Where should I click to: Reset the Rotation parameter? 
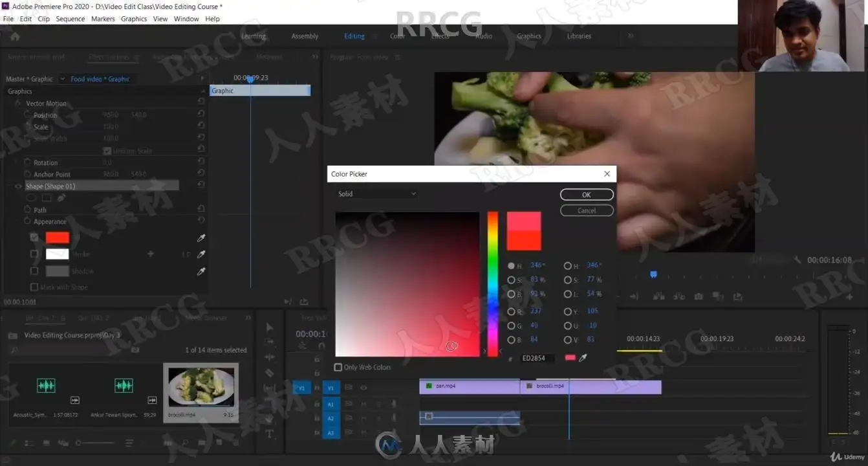tap(201, 162)
